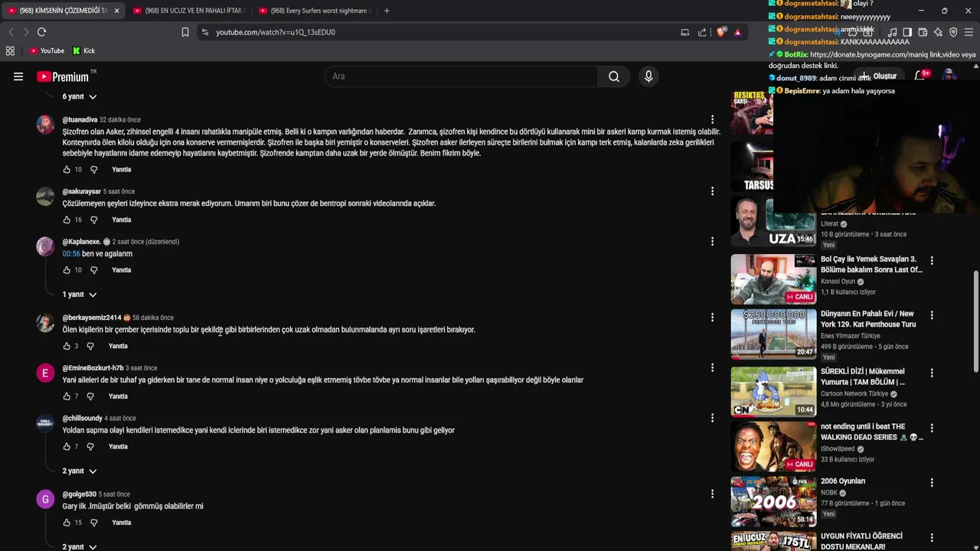Reply to @EmineBozkurt-h7b with Yanıtla
The width and height of the screenshot is (980, 551).
tap(118, 396)
